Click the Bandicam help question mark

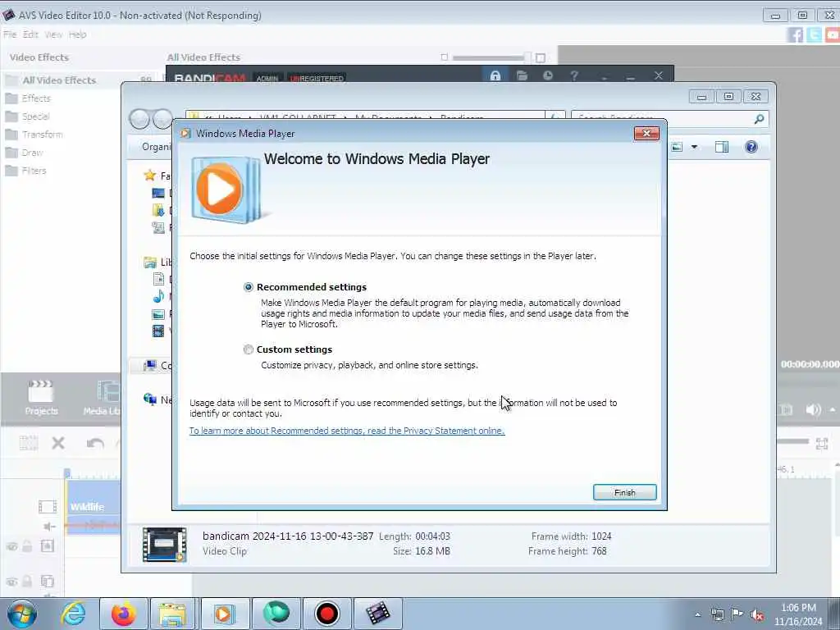coord(574,75)
